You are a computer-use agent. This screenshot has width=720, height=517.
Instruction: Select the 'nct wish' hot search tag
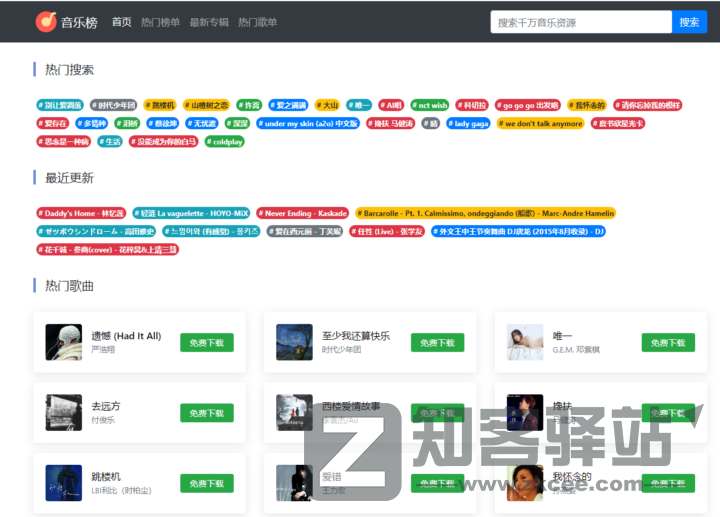430,105
